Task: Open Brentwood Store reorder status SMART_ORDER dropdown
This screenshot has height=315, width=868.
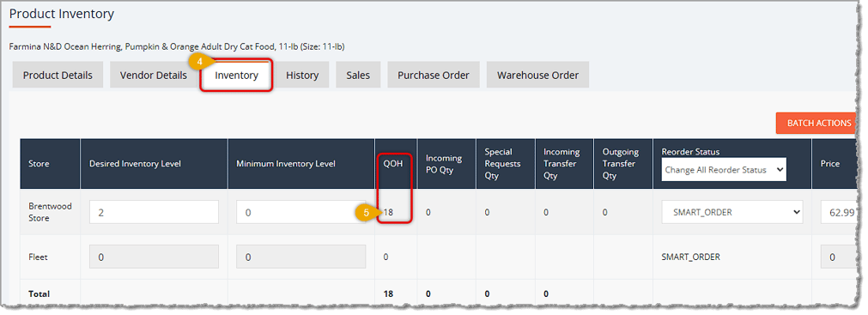Action: [732, 212]
